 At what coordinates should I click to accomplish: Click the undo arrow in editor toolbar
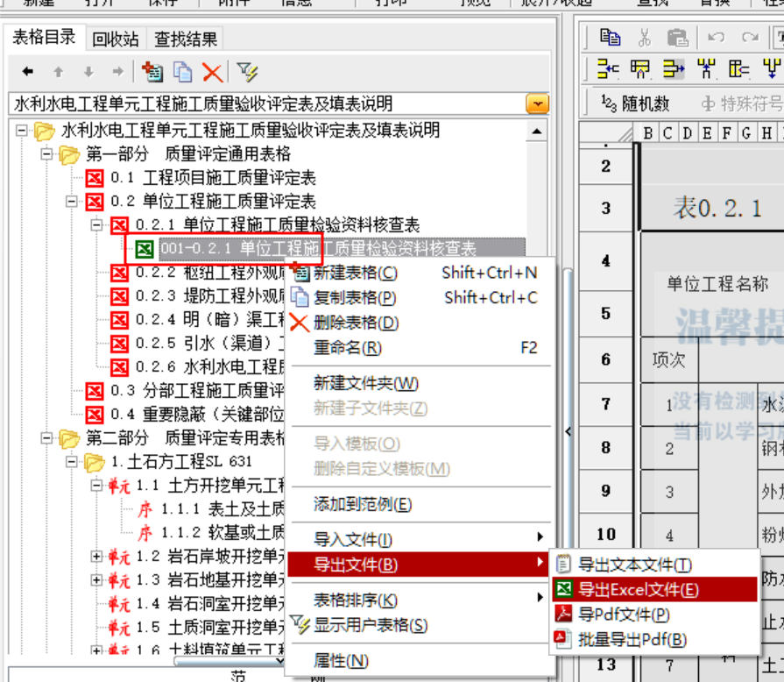(x=717, y=37)
